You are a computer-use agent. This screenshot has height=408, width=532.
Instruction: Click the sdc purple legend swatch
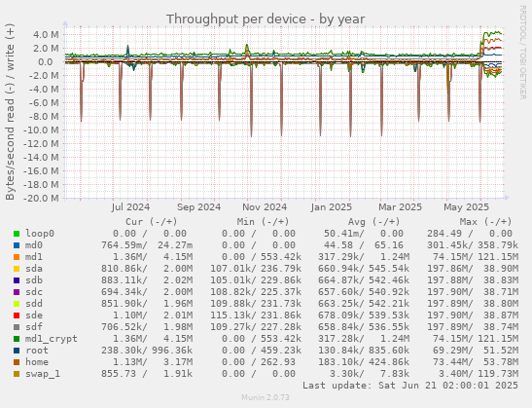tap(17, 292)
